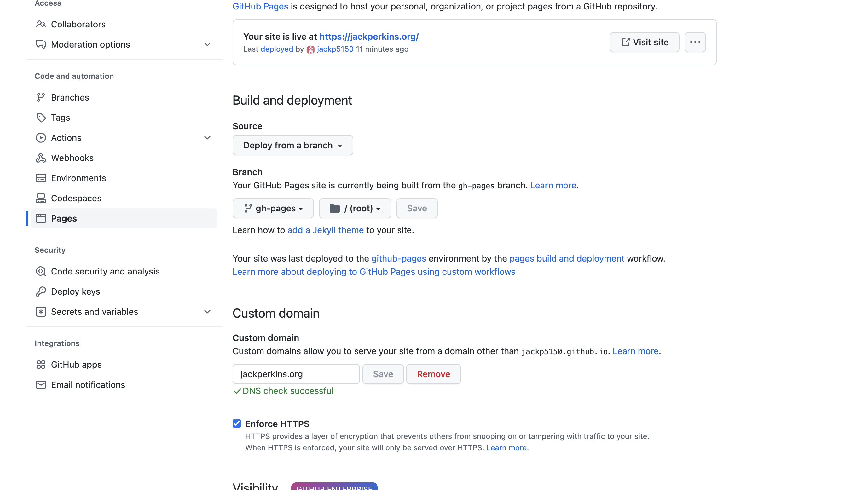Click the Code security magnifier icon
Screen dimensions: 868x490
(41, 271)
